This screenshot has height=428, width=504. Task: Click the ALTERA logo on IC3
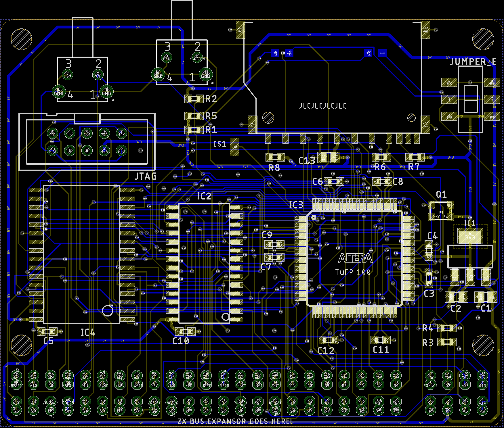355,258
